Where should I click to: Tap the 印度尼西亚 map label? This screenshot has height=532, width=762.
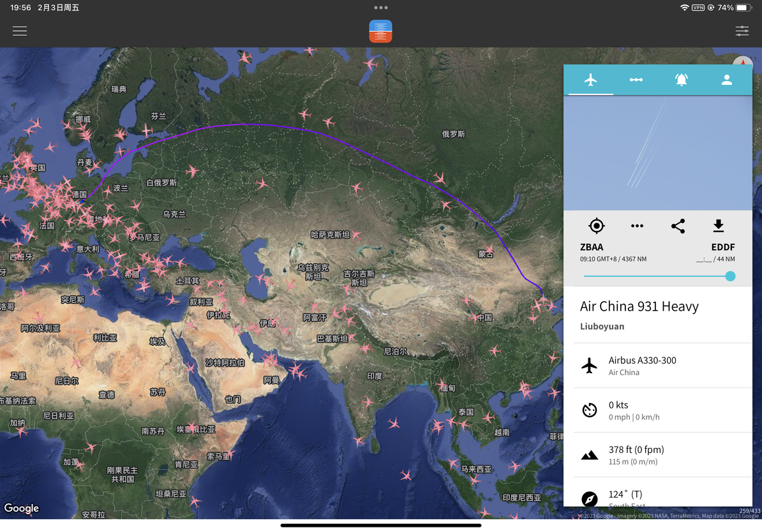522,498
